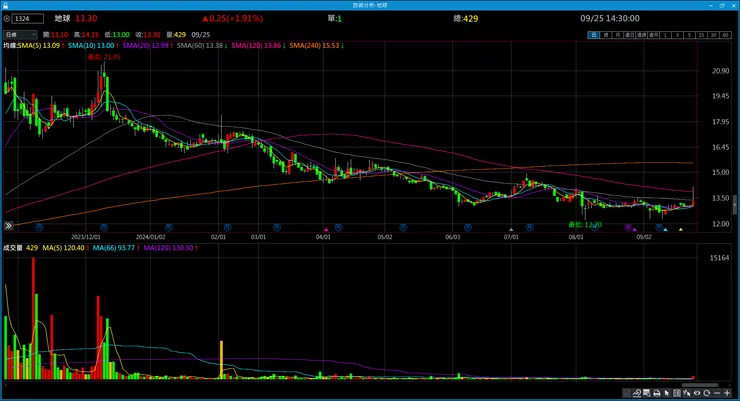Open the 日線 chart type dropdown
740x401 pixels.
20,35
